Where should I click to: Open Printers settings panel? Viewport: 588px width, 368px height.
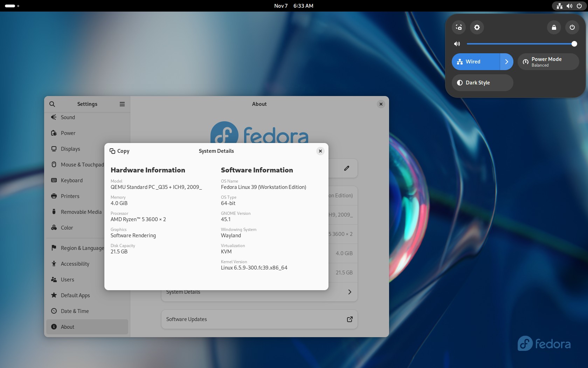(x=75, y=196)
